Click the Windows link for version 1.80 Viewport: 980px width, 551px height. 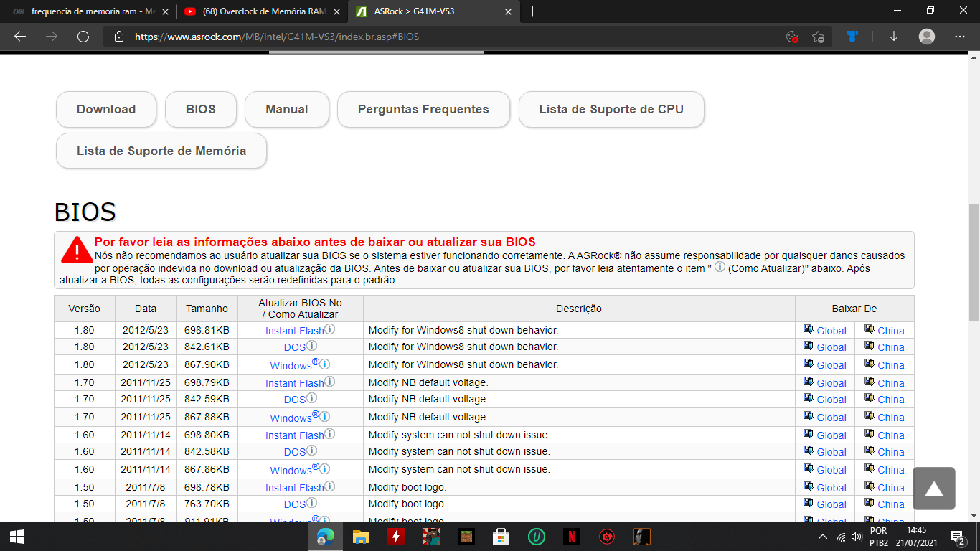pos(291,365)
